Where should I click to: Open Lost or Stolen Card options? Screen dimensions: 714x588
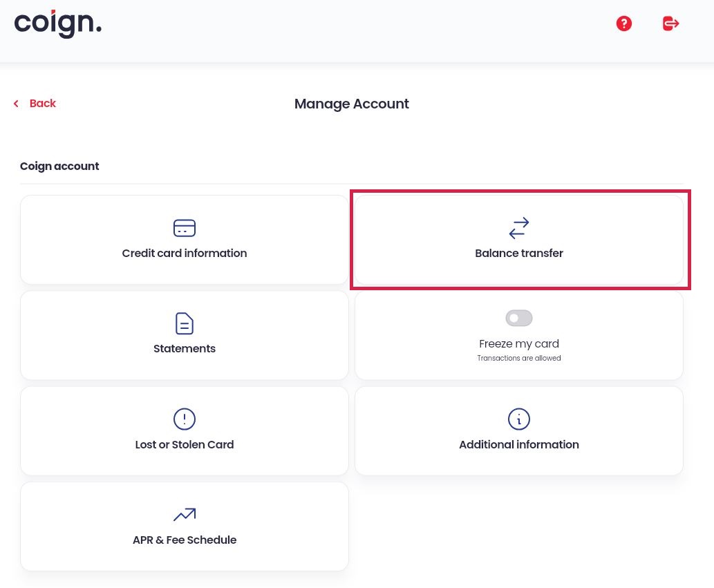[185, 430]
